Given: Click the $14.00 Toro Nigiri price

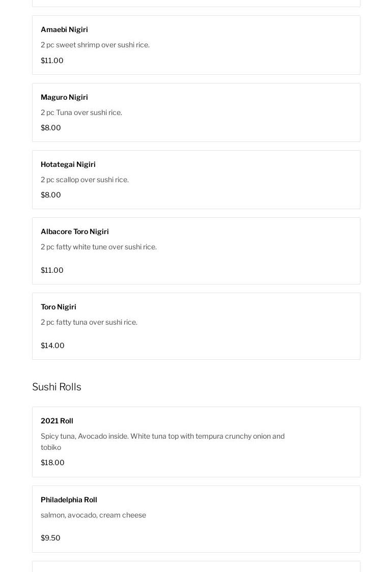Looking at the screenshot, I should click(x=52, y=346).
